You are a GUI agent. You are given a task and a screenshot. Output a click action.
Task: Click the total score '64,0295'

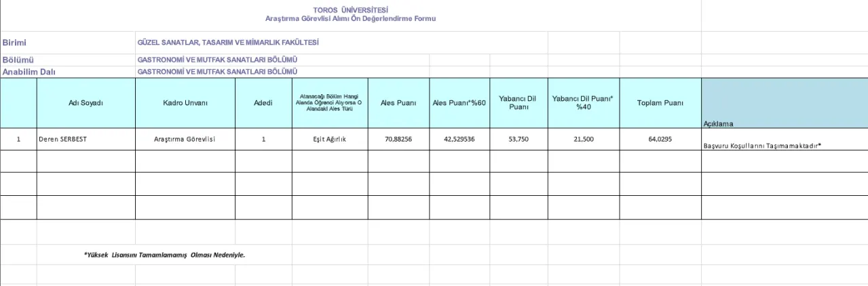[660, 139]
